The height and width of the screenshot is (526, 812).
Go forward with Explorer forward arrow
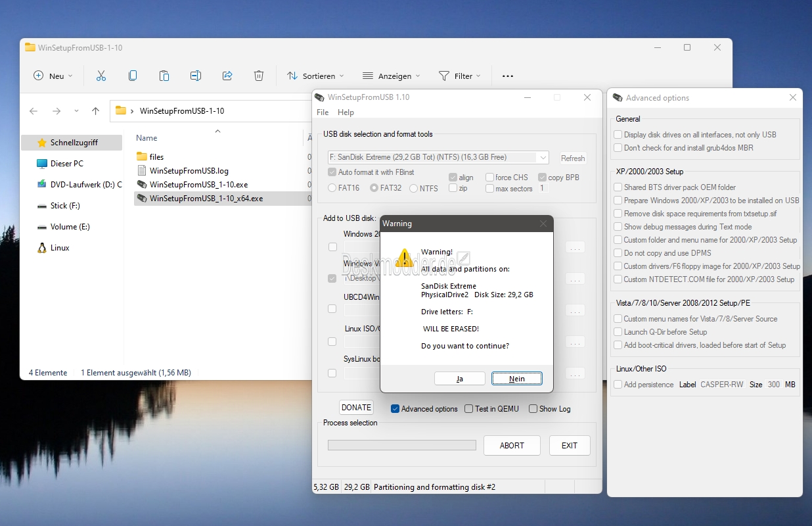[x=56, y=111]
